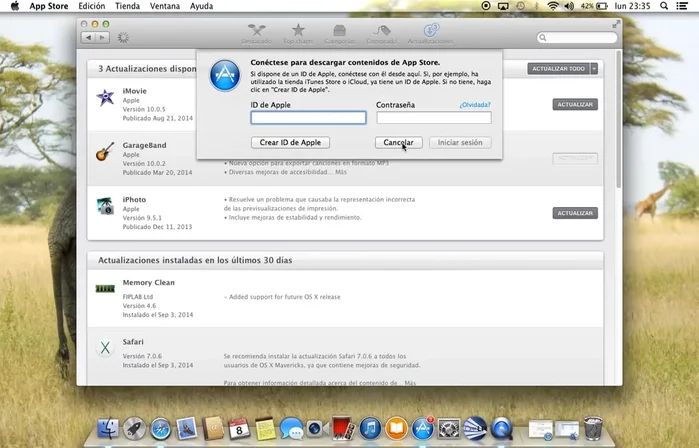Open Photo Booth red curtain icon
This screenshot has width=699, height=448.
coord(342,429)
